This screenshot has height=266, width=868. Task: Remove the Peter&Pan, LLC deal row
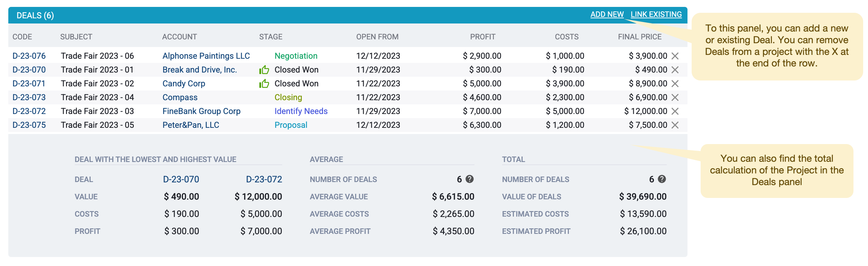675,125
